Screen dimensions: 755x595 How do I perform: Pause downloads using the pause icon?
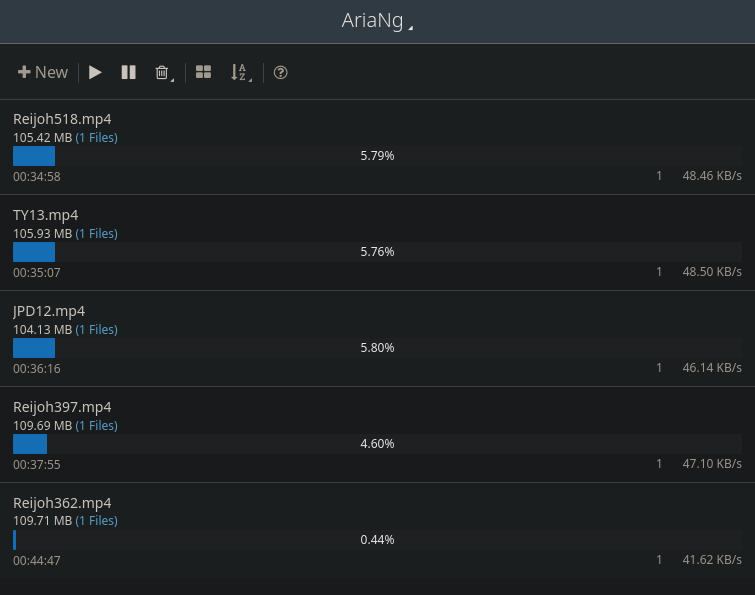pyautogui.click(x=128, y=72)
